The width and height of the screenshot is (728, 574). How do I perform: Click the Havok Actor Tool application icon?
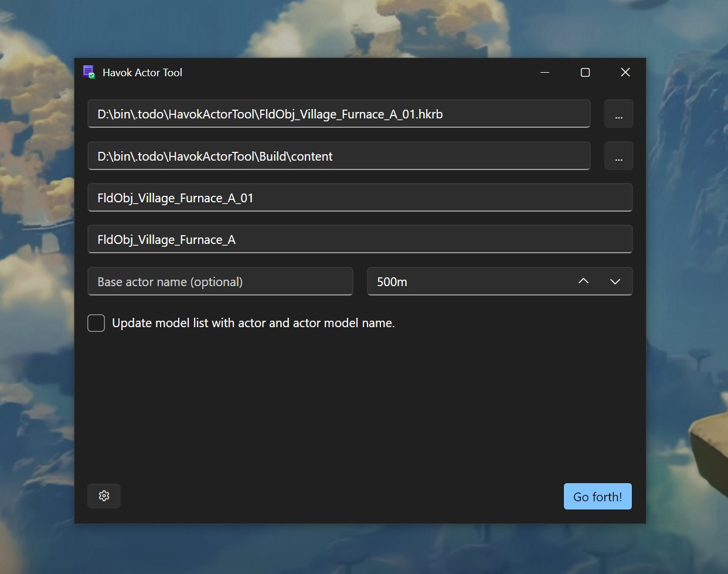[x=89, y=72]
